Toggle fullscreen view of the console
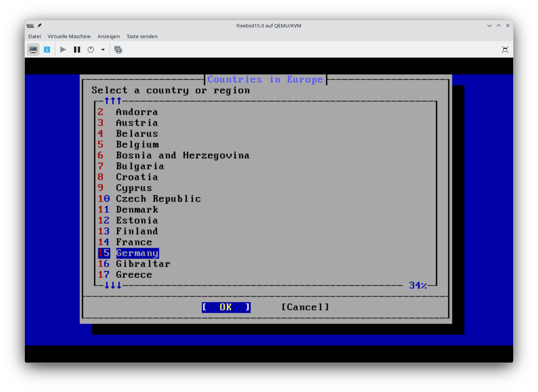The image size is (538, 392). [x=505, y=50]
